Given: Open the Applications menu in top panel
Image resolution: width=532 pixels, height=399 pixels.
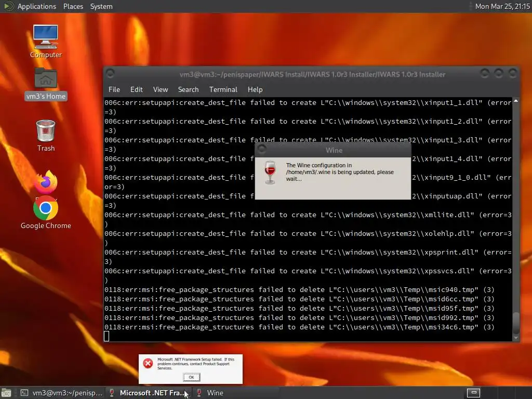Looking at the screenshot, I should [37, 6].
